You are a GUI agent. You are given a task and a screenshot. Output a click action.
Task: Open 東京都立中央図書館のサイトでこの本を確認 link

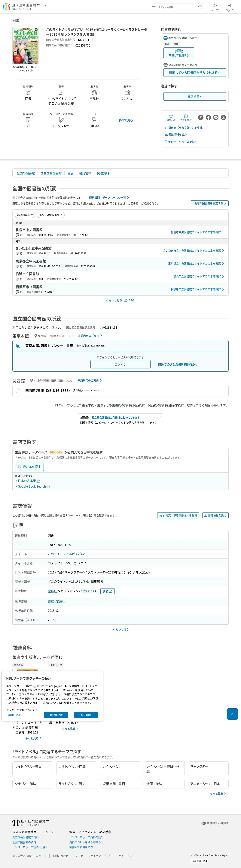tap(196, 264)
